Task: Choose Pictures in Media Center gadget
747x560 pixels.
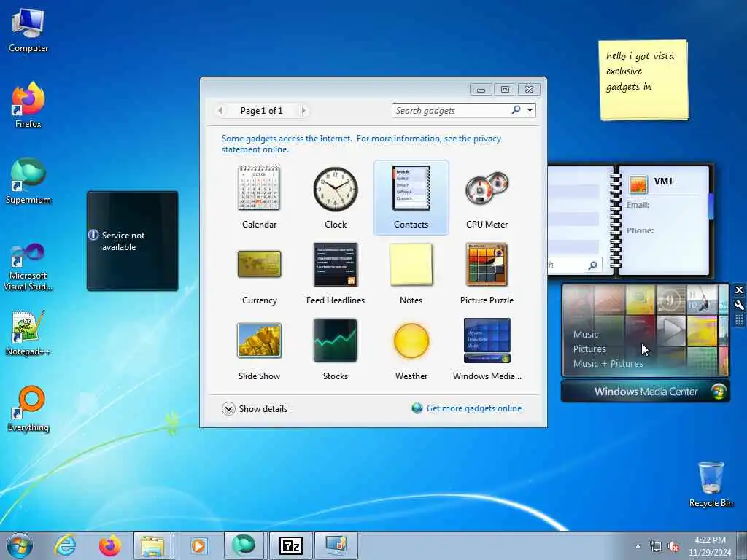Action: pyautogui.click(x=589, y=349)
